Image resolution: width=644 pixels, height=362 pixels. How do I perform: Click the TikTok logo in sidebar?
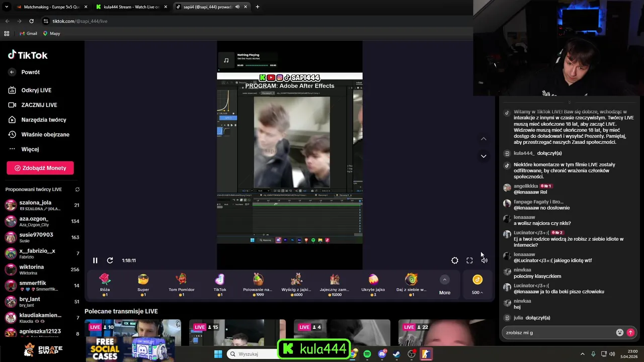coord(28,55)
